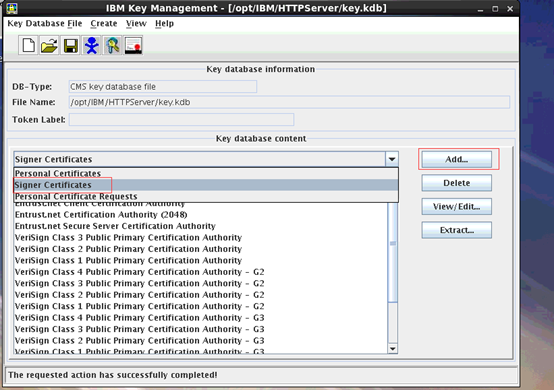This screenshot has width=554, height=390.
Task: Open the View menu
Action: point(136,23)
